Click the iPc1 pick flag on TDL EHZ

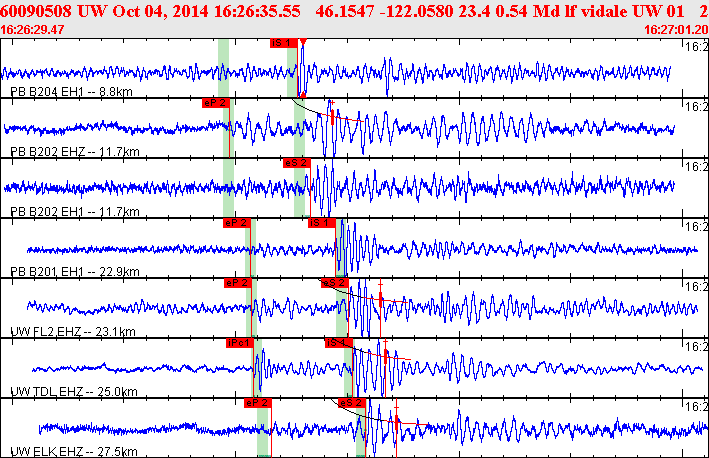[x=240, y=343]
